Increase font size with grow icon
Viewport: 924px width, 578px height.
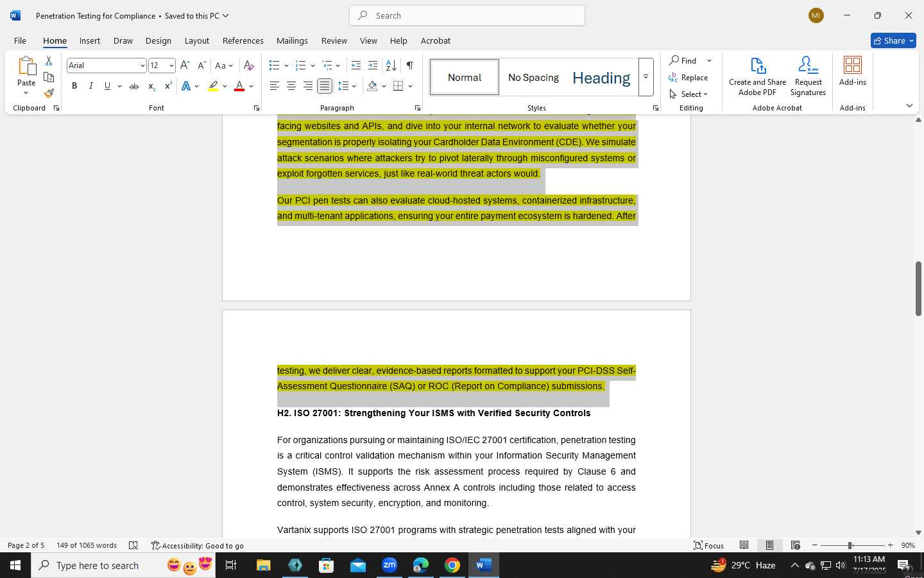click(185, 66)
